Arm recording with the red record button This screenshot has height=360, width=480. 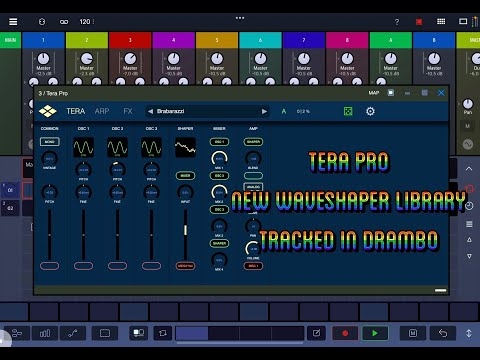click(x=345, y=333)
